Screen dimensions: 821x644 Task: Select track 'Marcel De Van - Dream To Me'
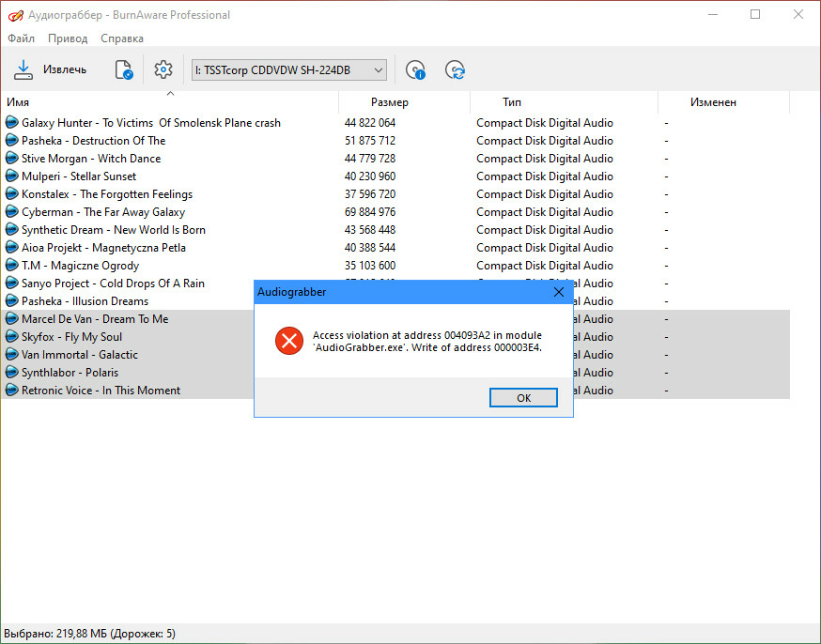tap(95, 318)
